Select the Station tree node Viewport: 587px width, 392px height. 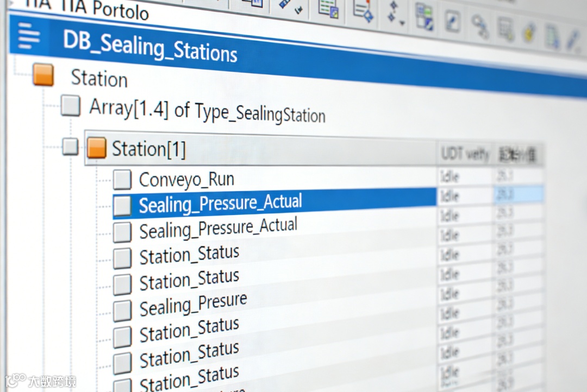tap(99, 79)
